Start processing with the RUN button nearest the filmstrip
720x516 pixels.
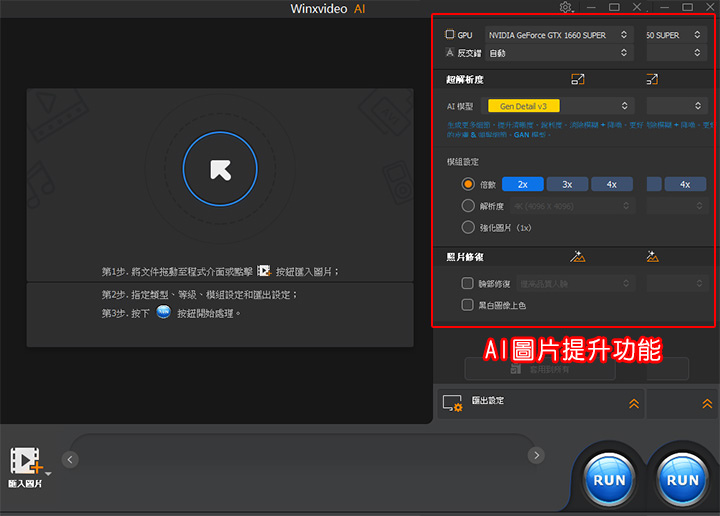pyautogui.click(x=609, y=480)
